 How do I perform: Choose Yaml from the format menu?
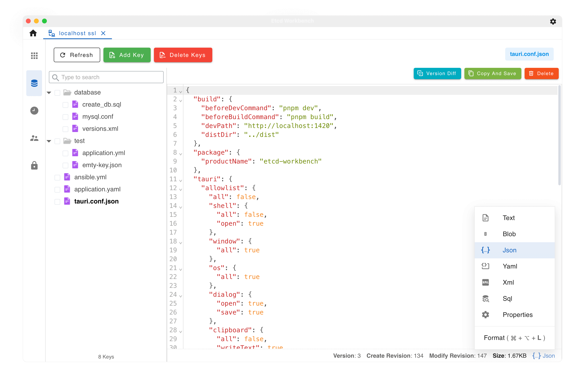click(510, 266)
